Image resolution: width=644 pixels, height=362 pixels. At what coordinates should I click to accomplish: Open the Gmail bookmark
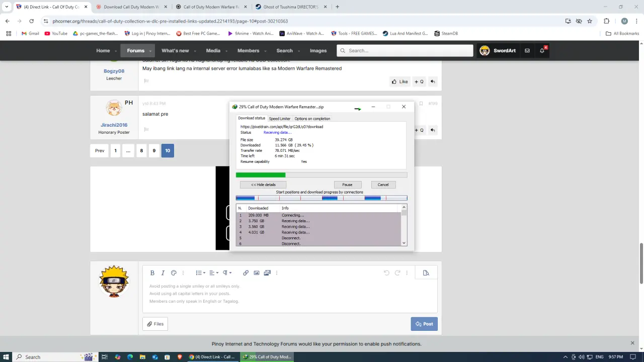pyautogui.click(x=31, y=34)
